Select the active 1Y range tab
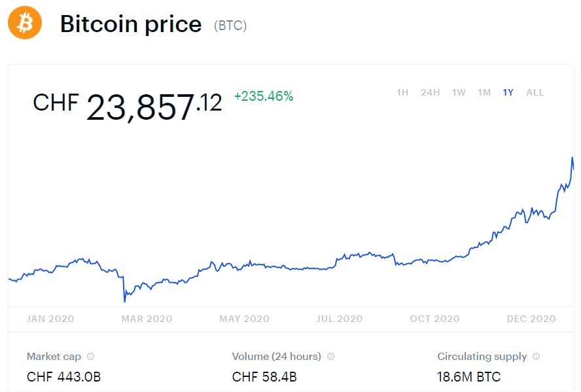581x392 pixels. coord(508,92)
